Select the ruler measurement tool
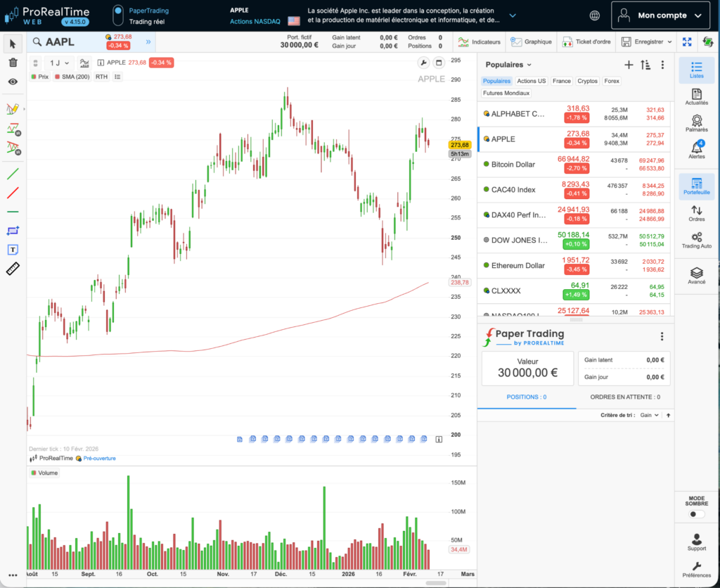Viewport: 720px width, 588px height. [x=13, y=268]
